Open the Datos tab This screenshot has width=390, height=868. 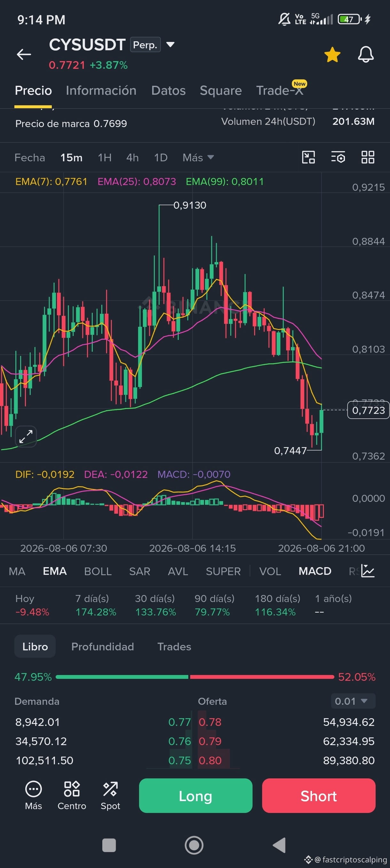168,90
